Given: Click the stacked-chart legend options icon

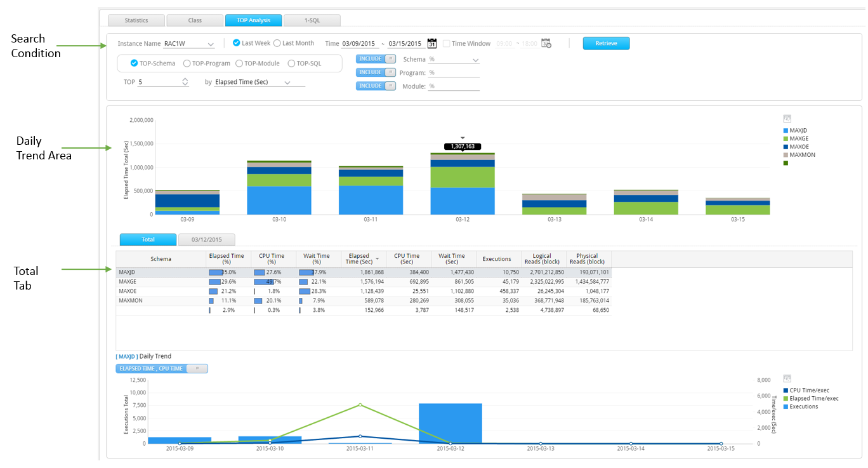Looking at the screenshot, I should 787,119.
